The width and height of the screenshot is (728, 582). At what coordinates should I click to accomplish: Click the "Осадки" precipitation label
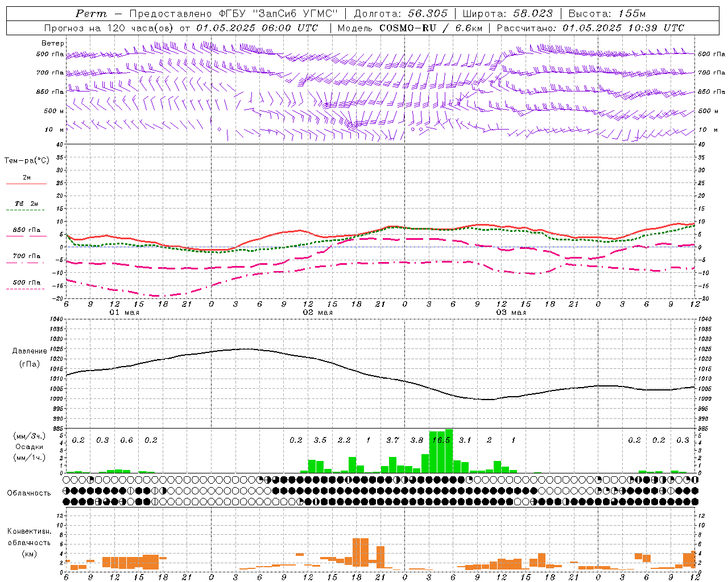(29, 447)
